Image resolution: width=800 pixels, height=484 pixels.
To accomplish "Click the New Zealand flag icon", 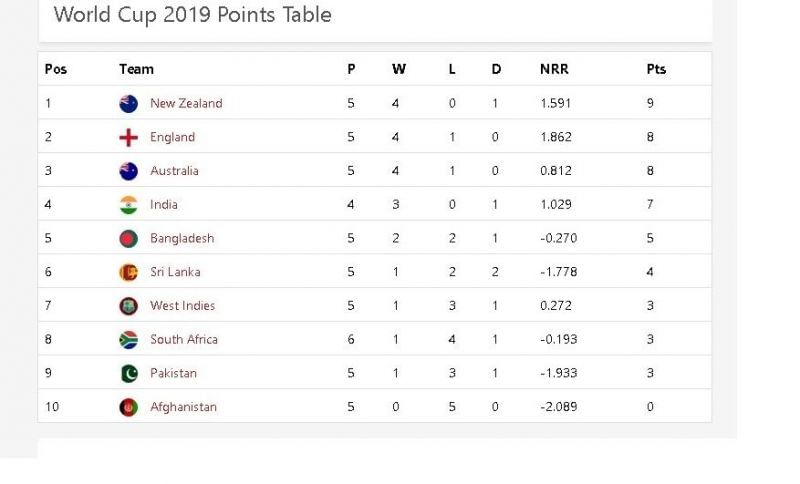I will pos(128,103).
